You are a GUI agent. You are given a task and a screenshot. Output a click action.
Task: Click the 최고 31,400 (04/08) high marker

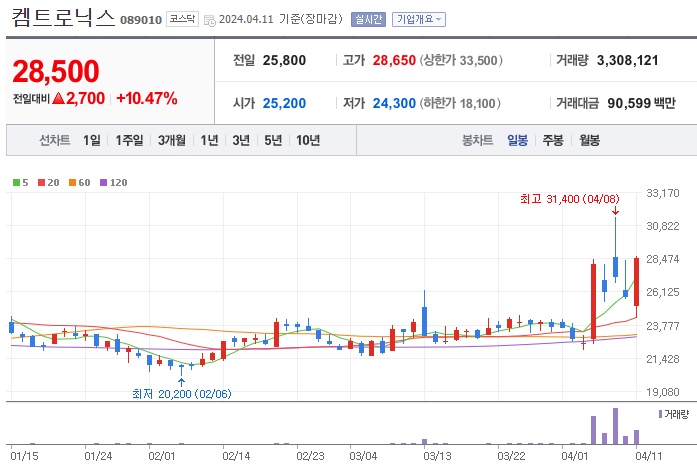click(570, 199)
